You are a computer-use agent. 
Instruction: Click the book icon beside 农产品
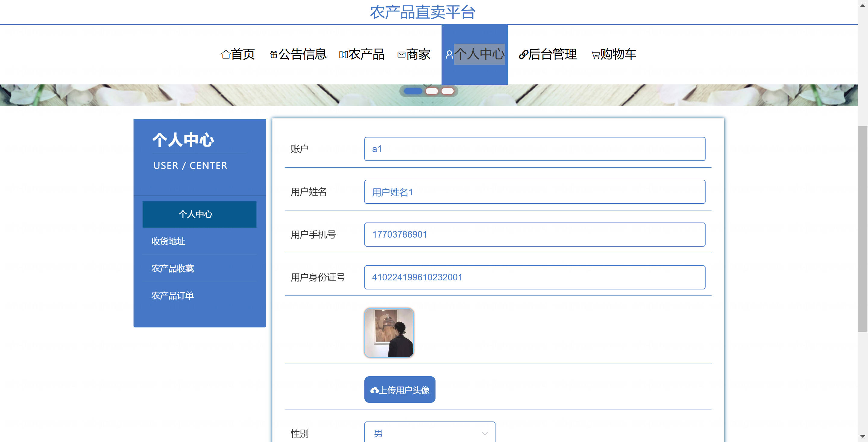coord(343,54)
